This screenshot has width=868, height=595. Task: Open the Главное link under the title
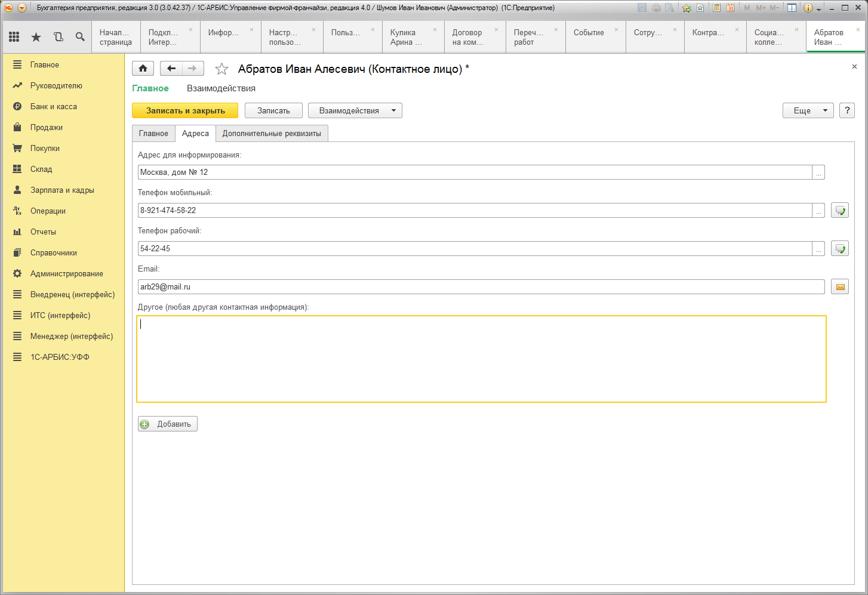[x=150, y=88]
